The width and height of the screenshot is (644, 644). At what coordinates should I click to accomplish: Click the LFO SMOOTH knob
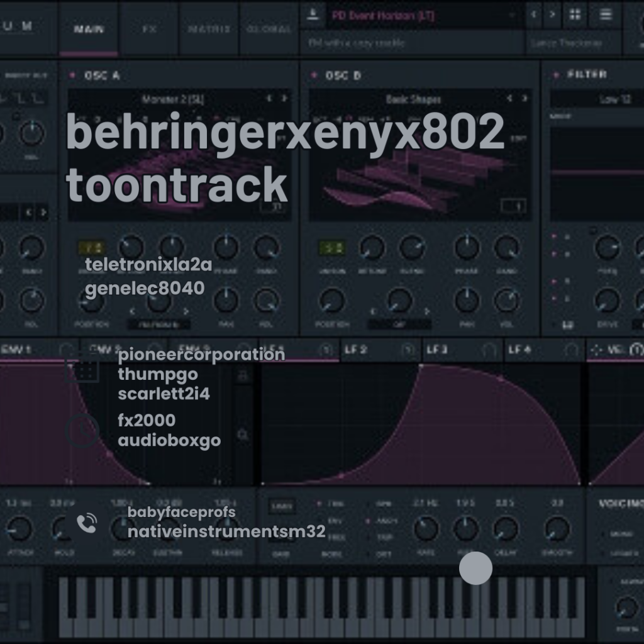(x=557, y=529)
